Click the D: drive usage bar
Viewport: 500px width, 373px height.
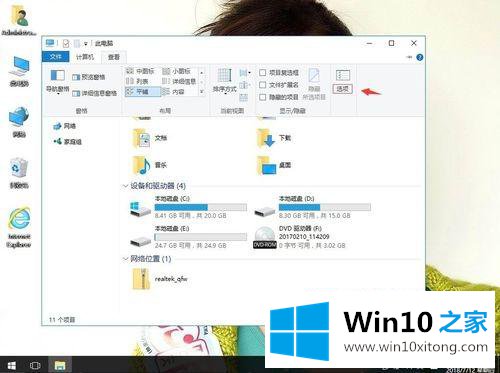click(325, 207)
